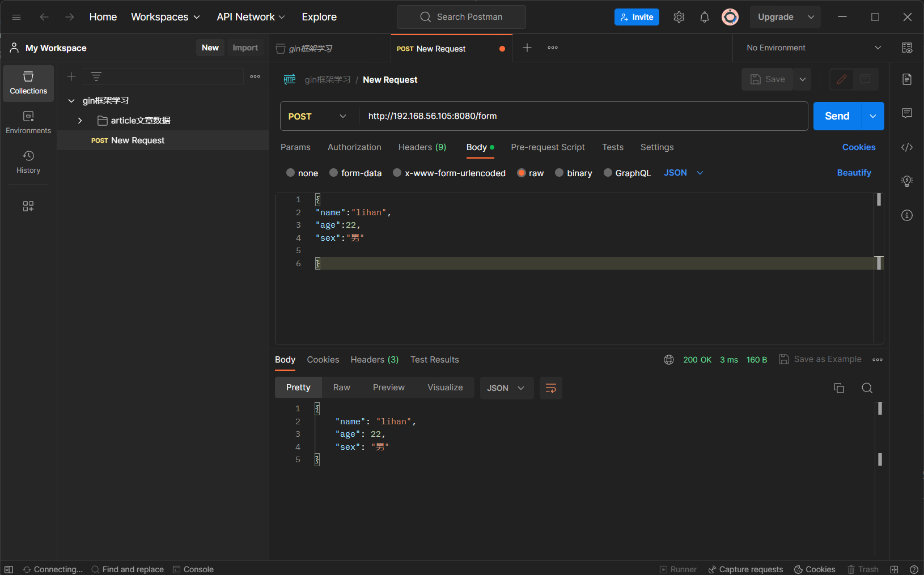This screenshot has height=575, width=924.
Task: Open the request Cookies link
Action: tap(859, 147)
